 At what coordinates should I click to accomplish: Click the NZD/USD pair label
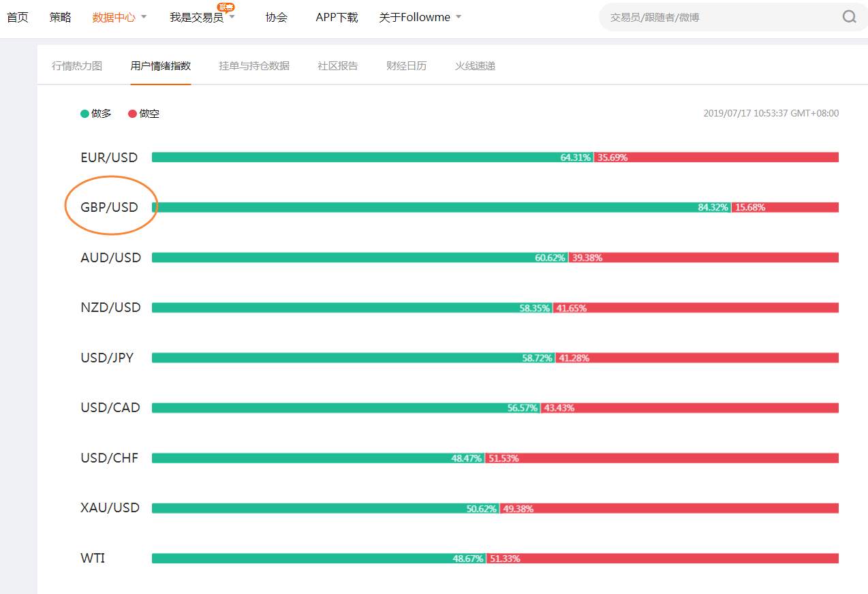click(x=110, y=307)
